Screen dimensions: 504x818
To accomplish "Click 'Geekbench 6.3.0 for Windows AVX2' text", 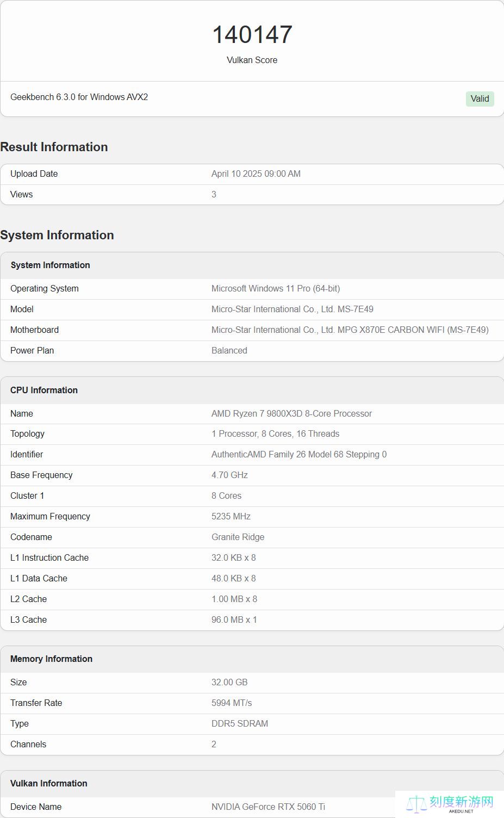I will 79,97.
